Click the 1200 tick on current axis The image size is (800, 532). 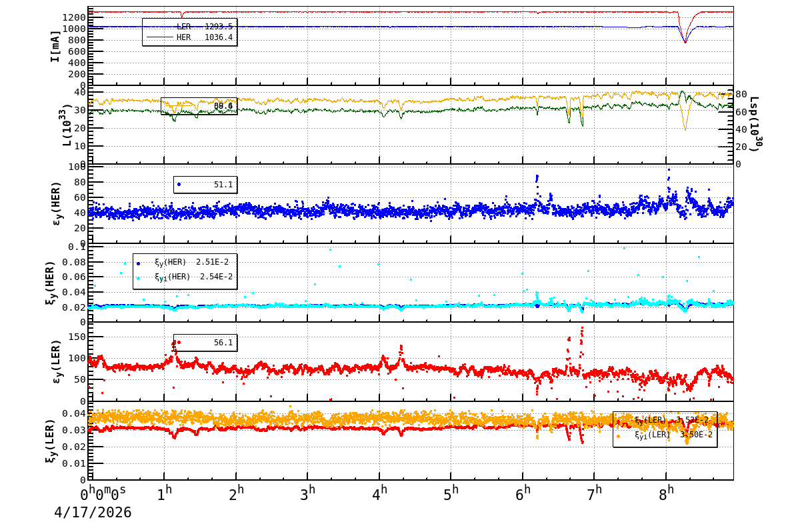pos(73,17)
